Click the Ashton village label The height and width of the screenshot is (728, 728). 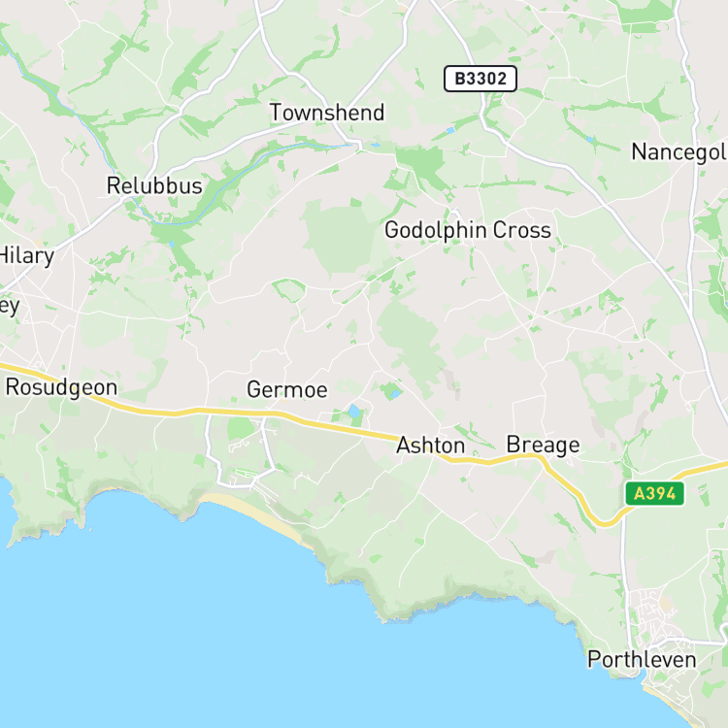pyautogui.click(x=430, y=446)
